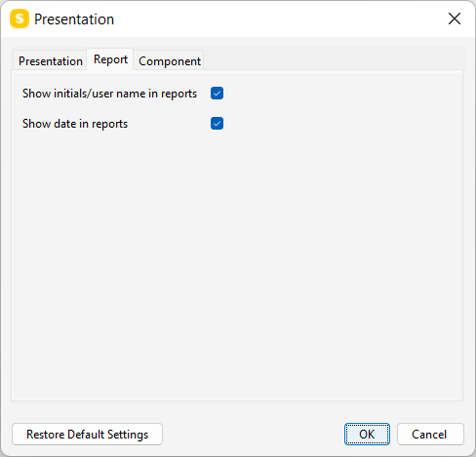Image resolution: width=476 pixels, height=457 pixels.
Task: Open the Component tab
Action: 169,61
